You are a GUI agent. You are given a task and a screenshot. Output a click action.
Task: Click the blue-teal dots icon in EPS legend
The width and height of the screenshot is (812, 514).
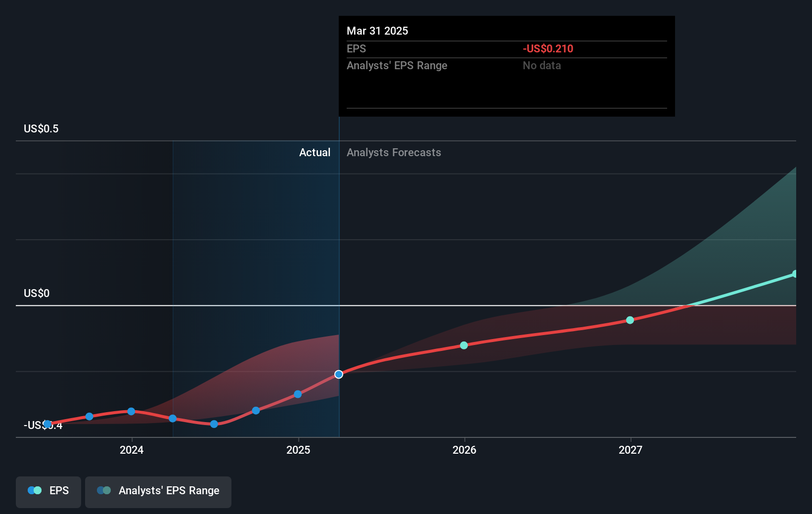[35, 490]
